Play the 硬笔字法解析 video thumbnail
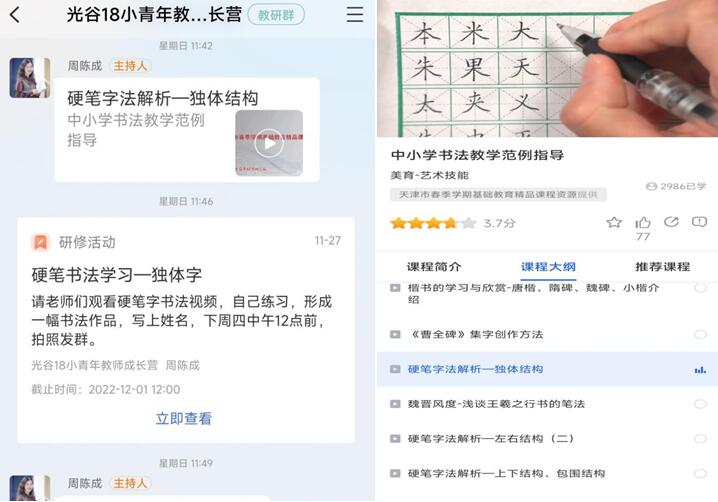The width and height of the screenshot is (718, 502). (269, 143)
